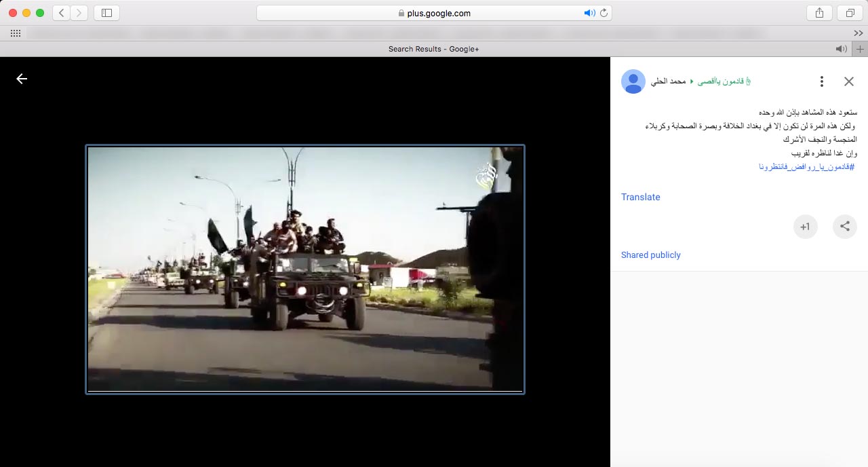This screenshot has height=467, width=868.
Task: Mute audio using address bar speaker icon
Action: click(589, 13)
